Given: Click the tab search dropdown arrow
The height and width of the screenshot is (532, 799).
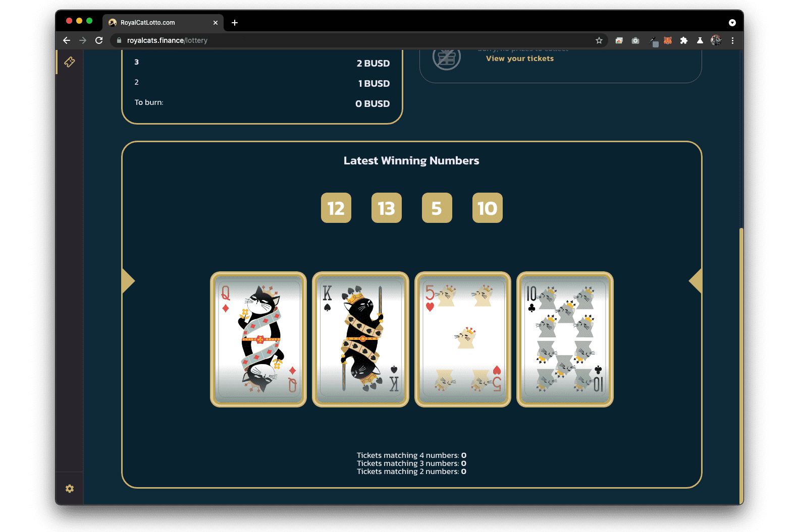Looking at the screenshot, I should [x=732, y=23].
